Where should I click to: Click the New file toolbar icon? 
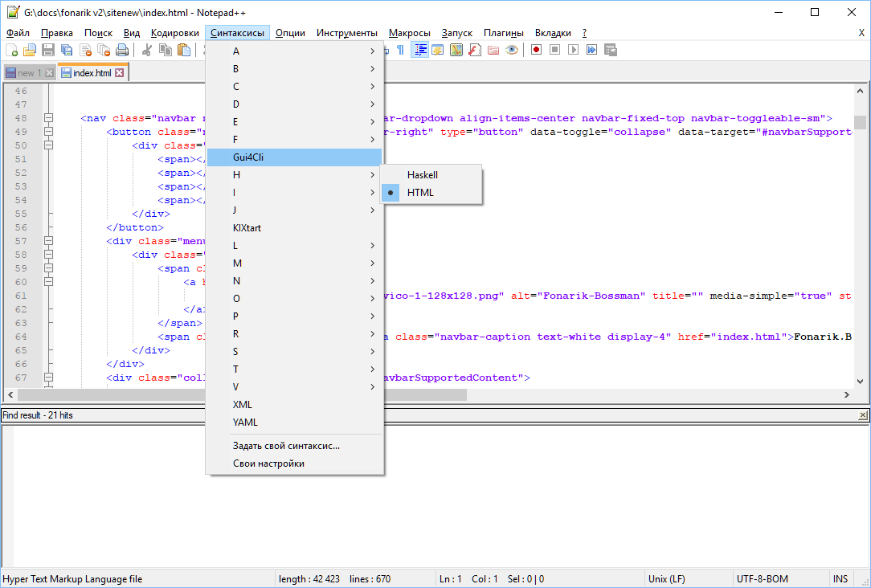pyautogui.click(x=11, y=50)
